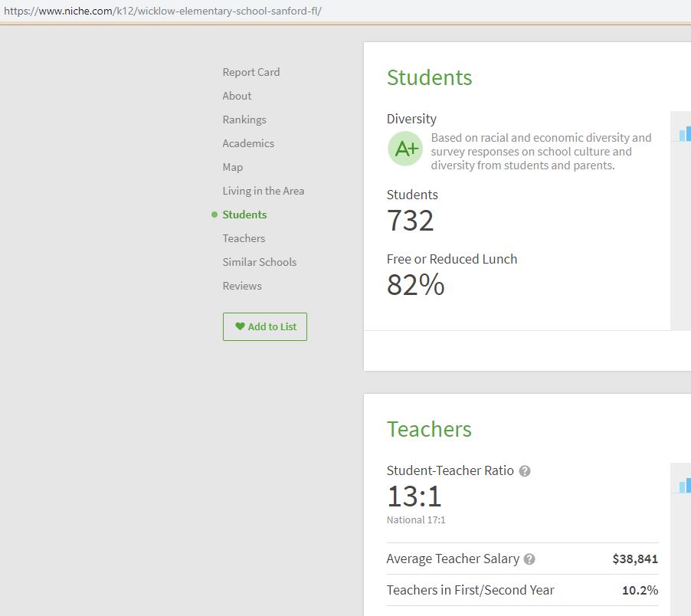
Task: Click the diversity grade description text
Action: [541, 152]
